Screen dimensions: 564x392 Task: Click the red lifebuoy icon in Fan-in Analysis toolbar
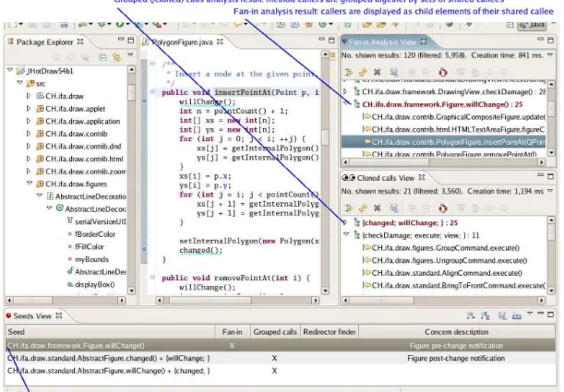(443, 72)
